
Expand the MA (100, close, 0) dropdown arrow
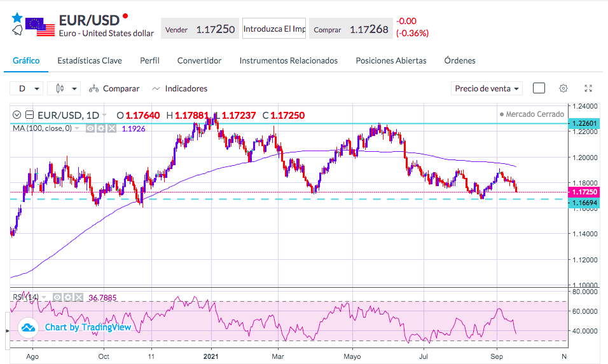click(x=77, y=128)
